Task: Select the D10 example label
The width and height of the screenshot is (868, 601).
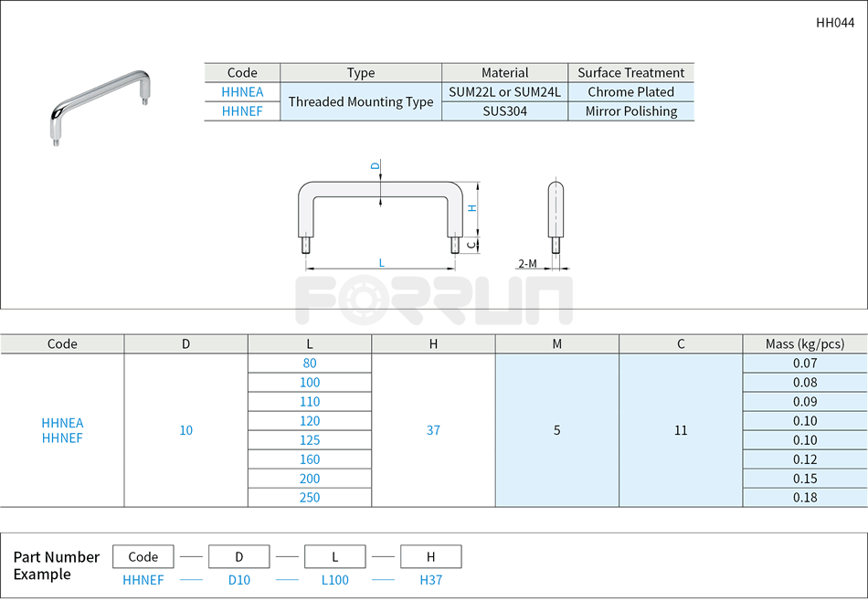Action: [238, 580]
